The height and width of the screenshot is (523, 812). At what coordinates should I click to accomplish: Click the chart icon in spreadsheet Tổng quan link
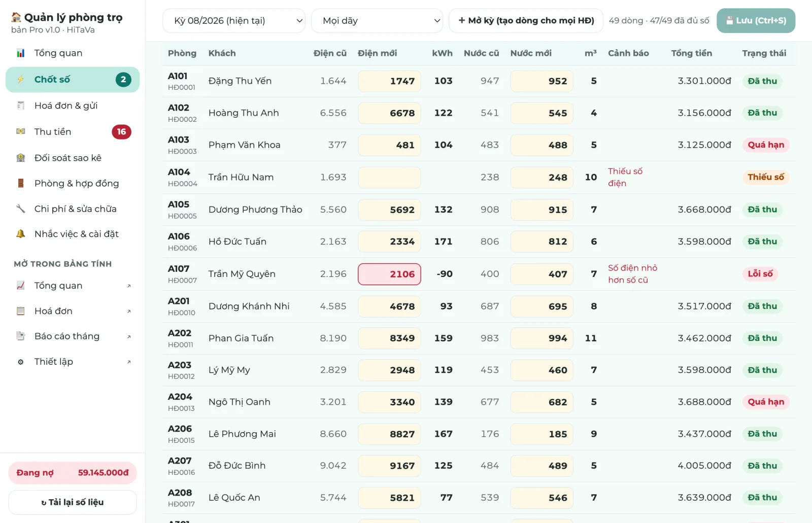pyautogui.click(x=21, y=286)
